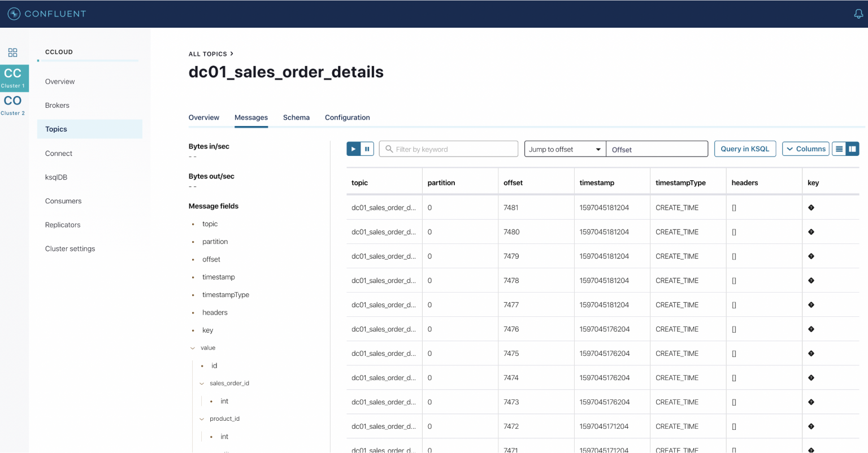
Task: Enable the card view toggle
Action: coord(852,149)
